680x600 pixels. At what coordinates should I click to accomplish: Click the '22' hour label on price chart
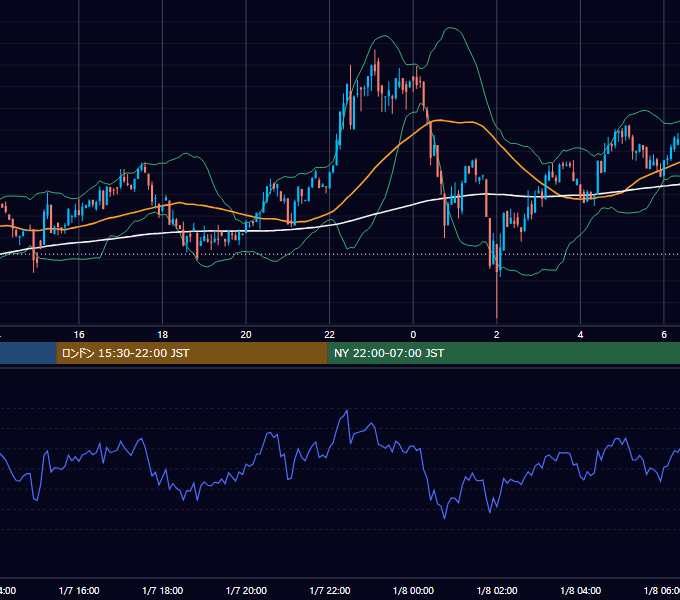point(330,334)
